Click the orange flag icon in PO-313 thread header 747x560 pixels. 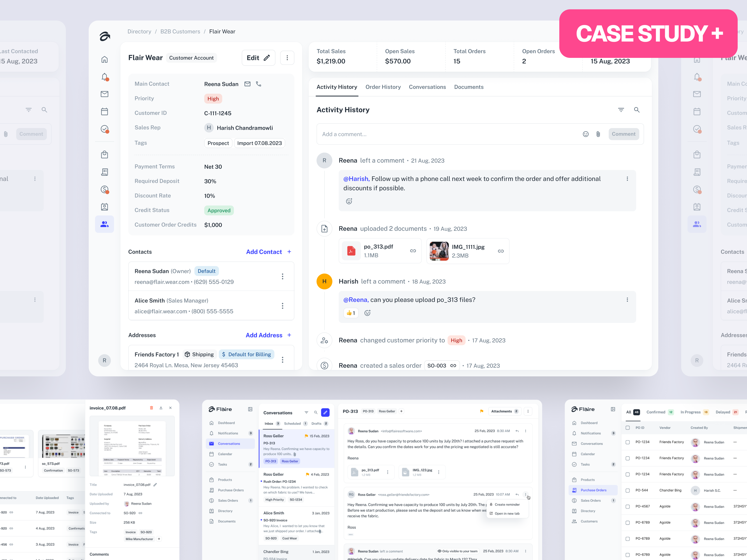pyautogui.click(x=482, y=411)
